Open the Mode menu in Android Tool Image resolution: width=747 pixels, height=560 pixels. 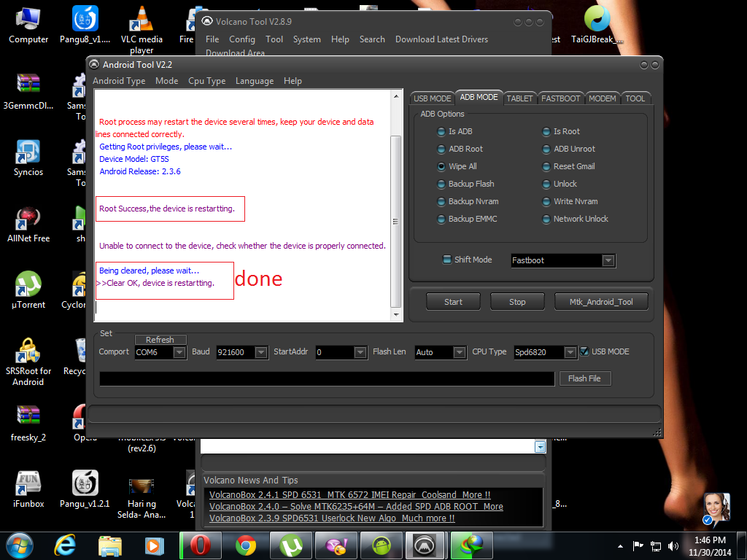pos(167,81)
